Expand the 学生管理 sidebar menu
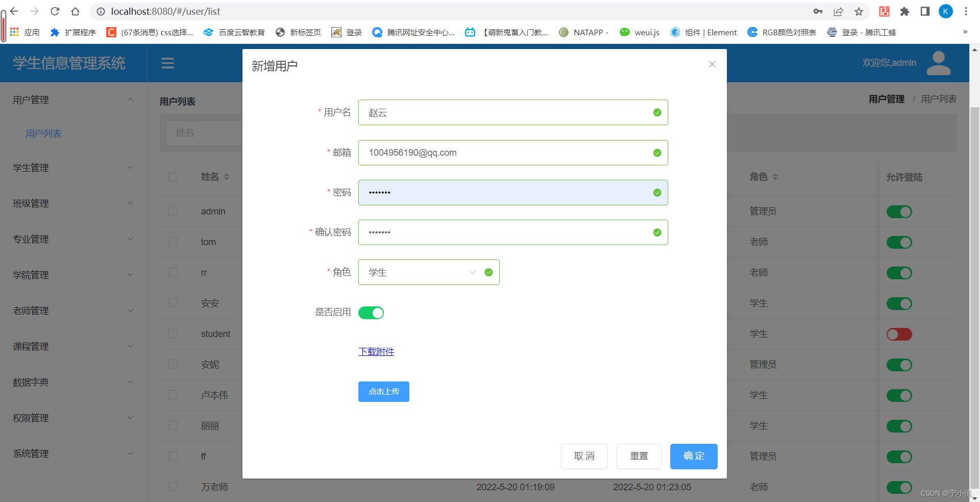 [x=73, y=168]
